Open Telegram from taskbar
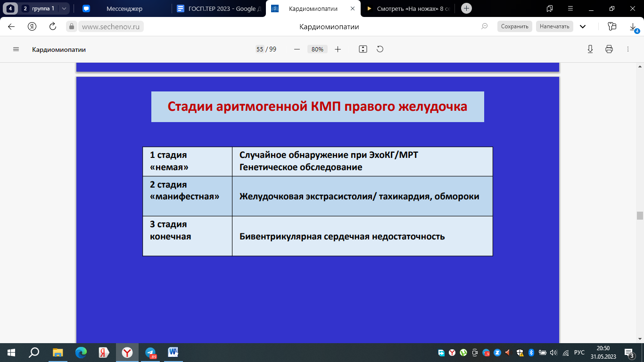This screenshot has width=644, height=362. click(151, 352)
